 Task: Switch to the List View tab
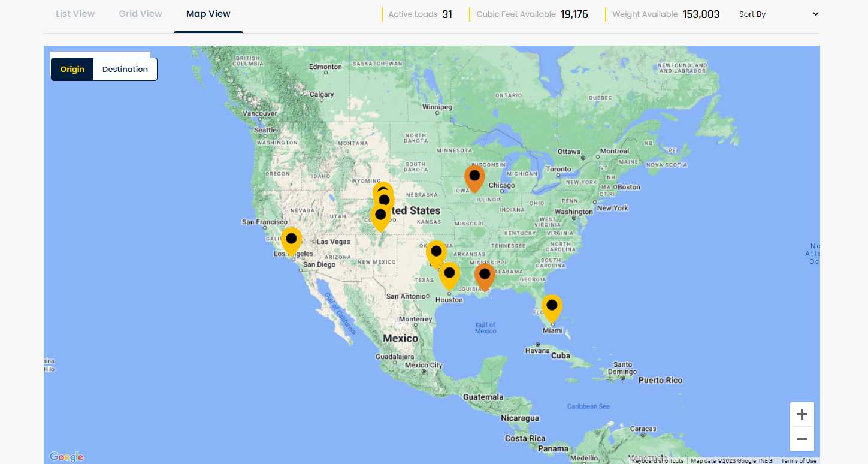75,14
